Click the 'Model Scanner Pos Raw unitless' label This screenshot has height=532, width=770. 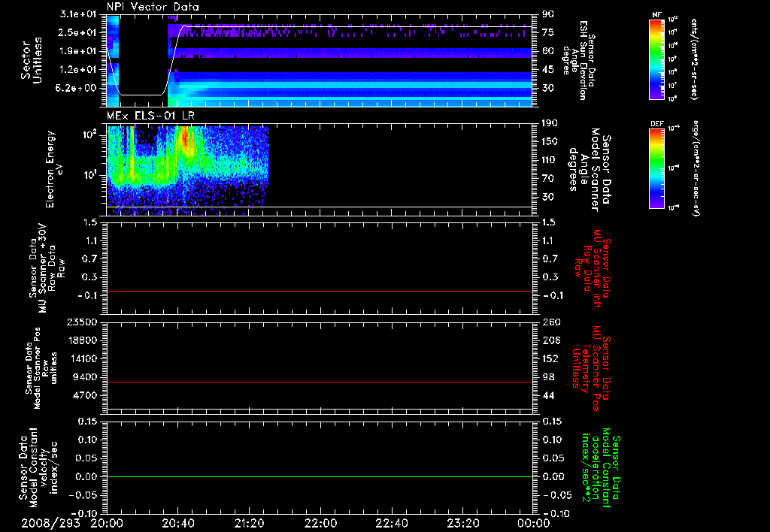point(41,368)
